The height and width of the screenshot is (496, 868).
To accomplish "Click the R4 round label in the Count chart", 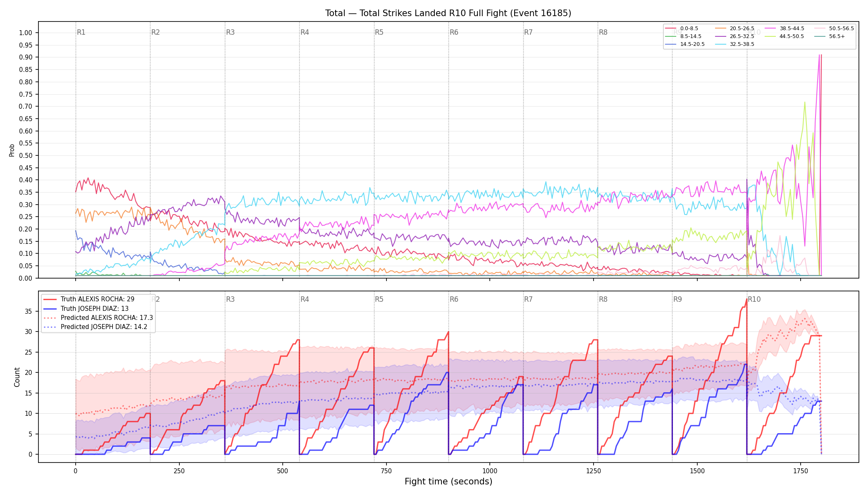I will 305,299.
